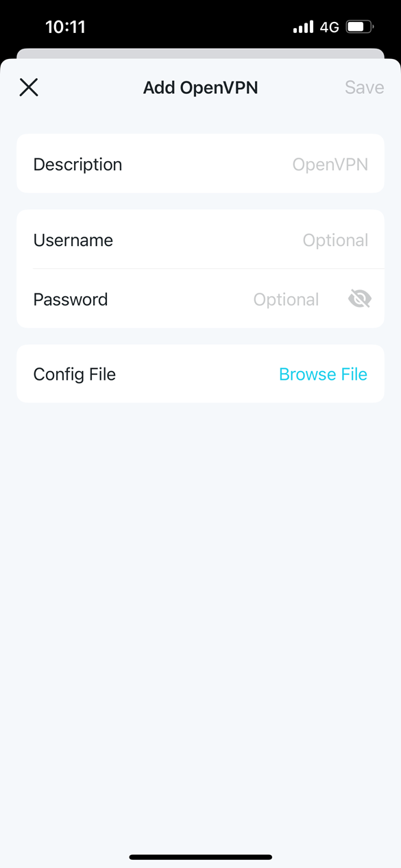Tap the Password entry field
This screenshot has height=868, width=401.
pos(286,299)
